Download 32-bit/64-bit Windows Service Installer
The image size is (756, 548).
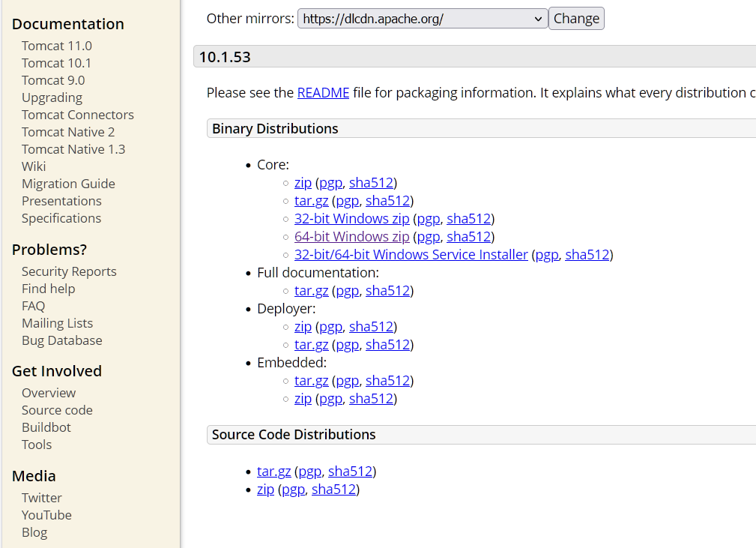coord(411,255)
